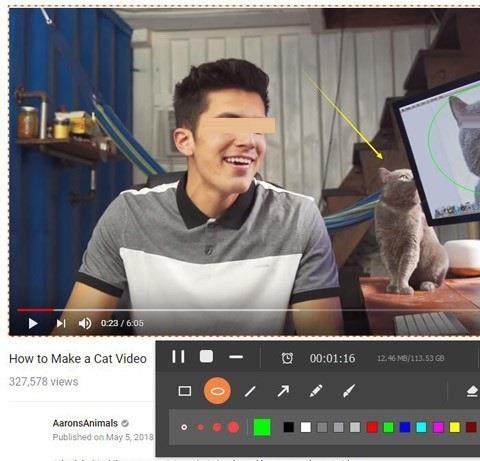Select the rectangle drawing tool

[x=185, y=391]
